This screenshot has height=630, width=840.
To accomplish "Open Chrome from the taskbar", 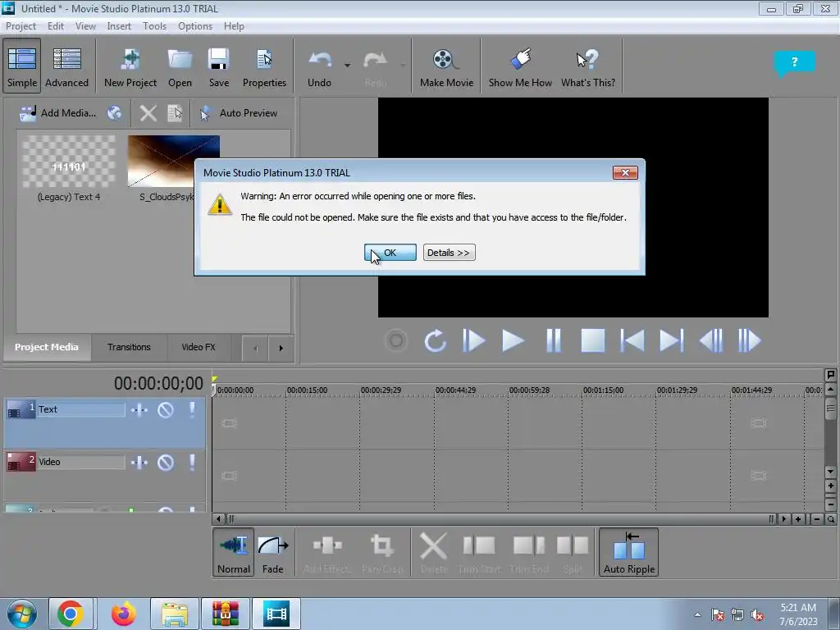I will [71, 614].
